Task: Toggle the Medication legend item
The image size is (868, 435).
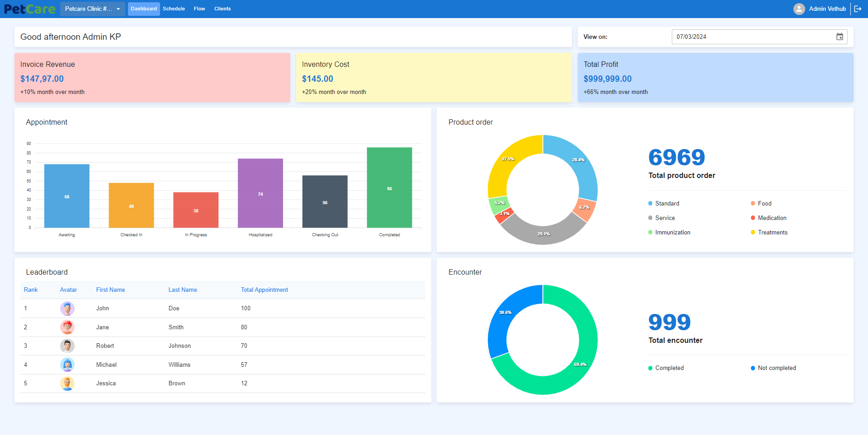Action: 769,218
